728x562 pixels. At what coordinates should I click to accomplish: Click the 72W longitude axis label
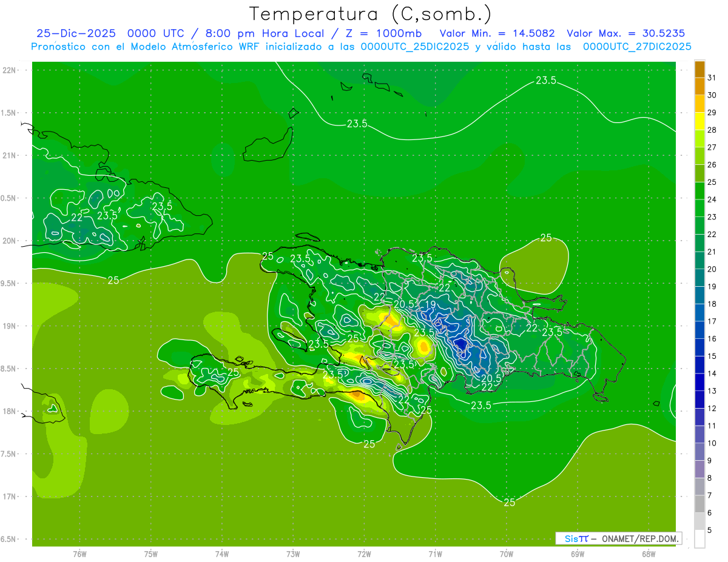click(364, 554)
